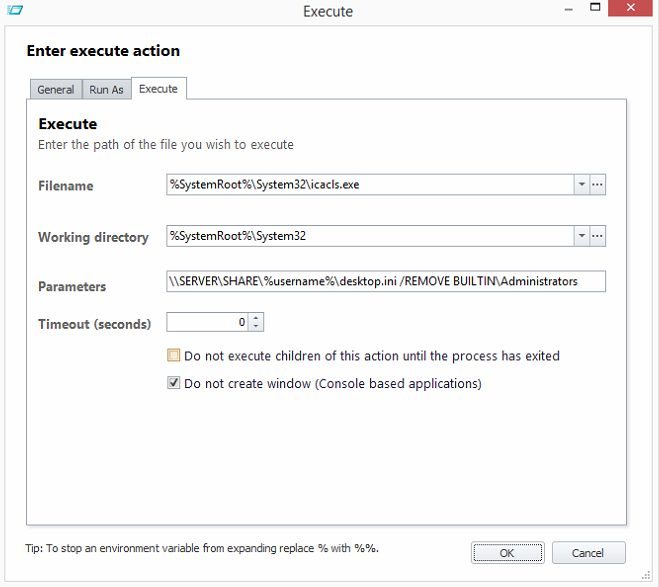This screenshot has width=659, height=587.
Task: Maximize the Execute window
Action: point(595,7)
